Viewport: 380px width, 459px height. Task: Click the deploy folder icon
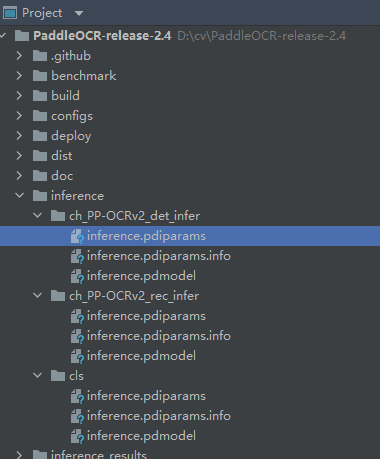[x=40, y=136]
